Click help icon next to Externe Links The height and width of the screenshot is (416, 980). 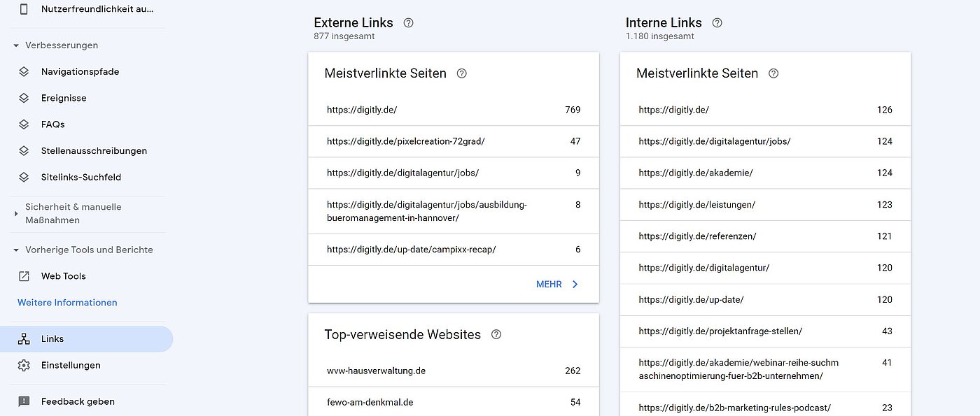[x=409, y=22]
